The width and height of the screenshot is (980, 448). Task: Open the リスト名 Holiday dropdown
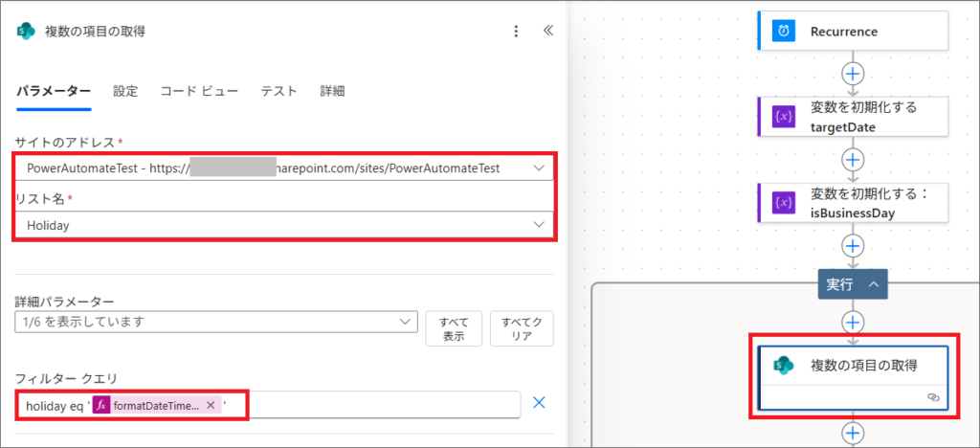539,225
